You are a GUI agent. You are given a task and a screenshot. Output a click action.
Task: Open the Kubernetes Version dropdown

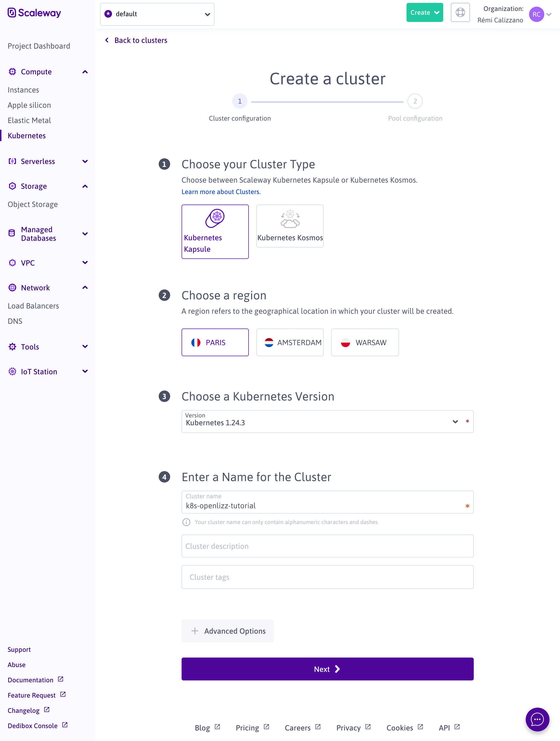tap(327, 422)
